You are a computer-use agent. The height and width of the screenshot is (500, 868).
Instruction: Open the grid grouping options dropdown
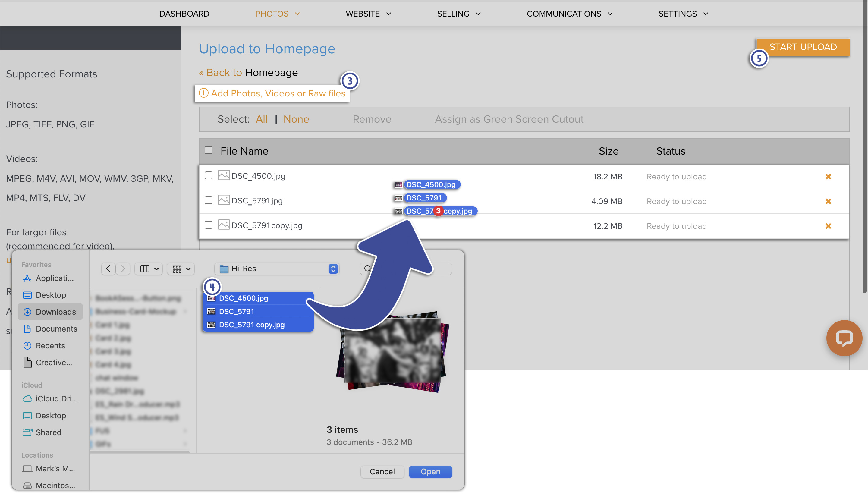point(181,269)
